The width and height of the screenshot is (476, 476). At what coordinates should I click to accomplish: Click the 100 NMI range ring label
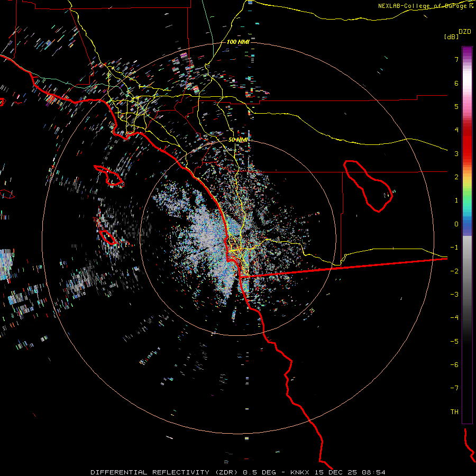pos(238,42)
